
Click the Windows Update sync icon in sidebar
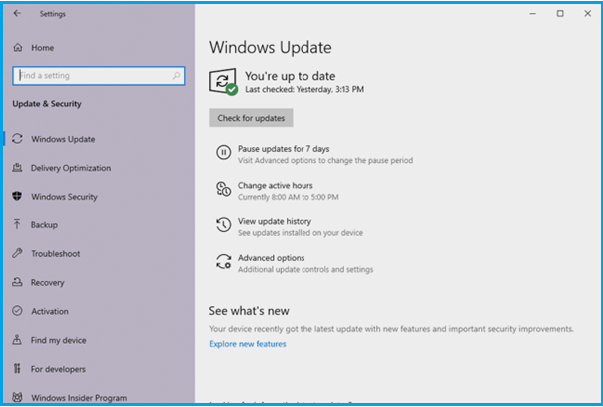17,139
